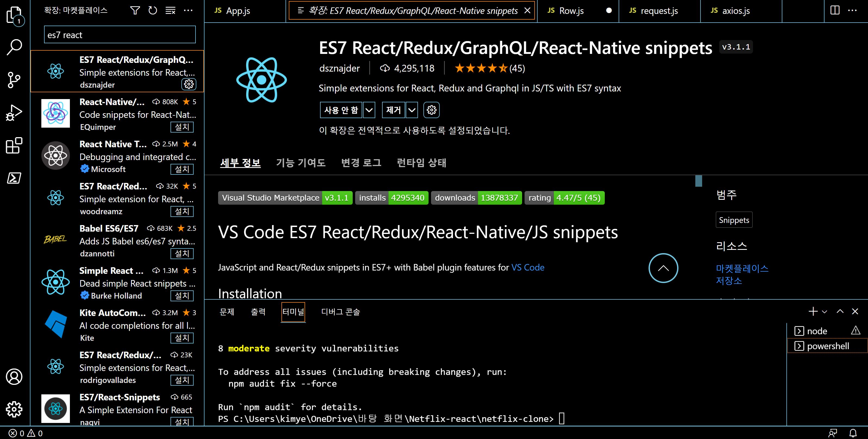Filter extensions with the funnel icon
868x439 pixels.
coord(135,10)
